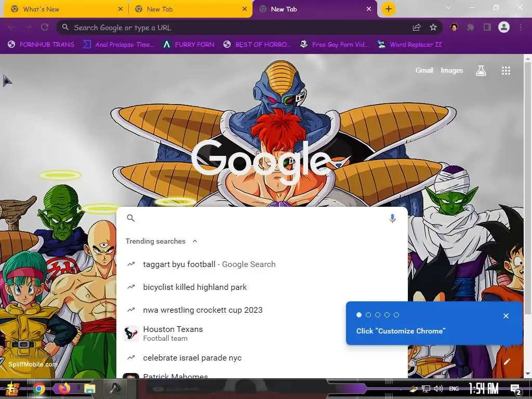This screenshot has width=532, height=399.
Task: Open the 1:54 AM clock flyout
Action: [x=484, y=388]
